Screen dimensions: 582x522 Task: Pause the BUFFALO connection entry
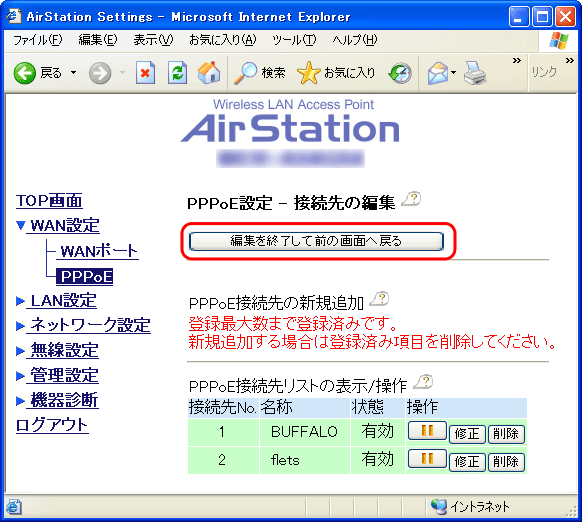click(427, 431)
